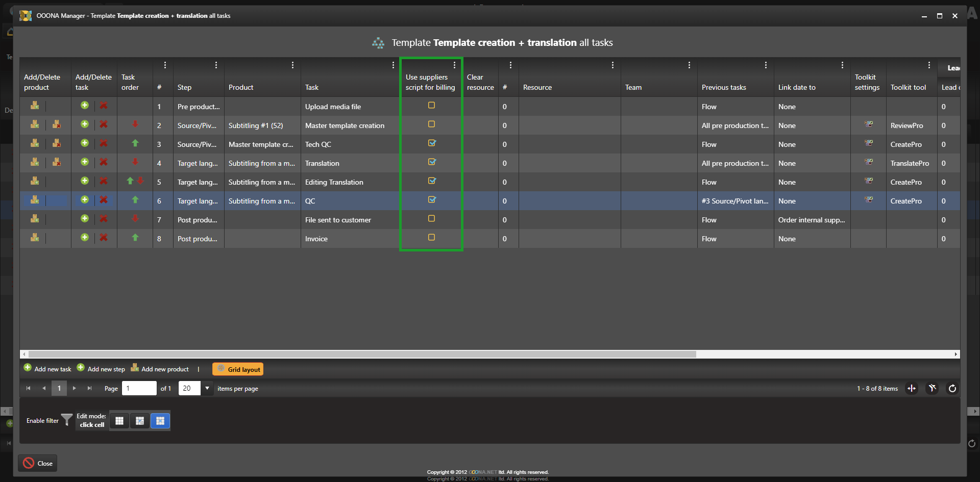Click the Close button

38,463
